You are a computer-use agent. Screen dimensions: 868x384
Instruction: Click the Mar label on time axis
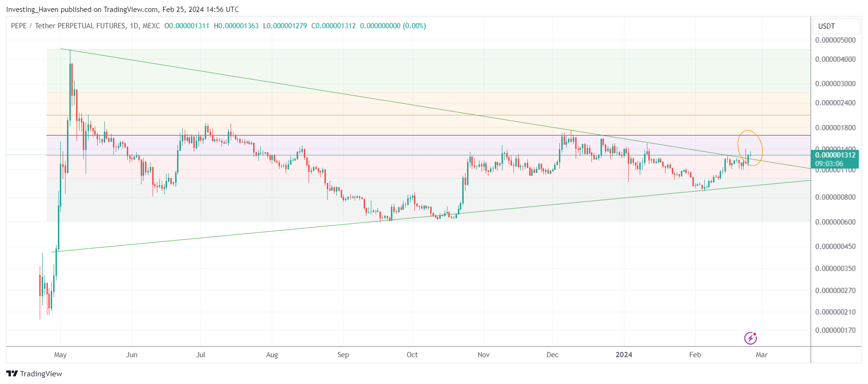tap(761, 355)
